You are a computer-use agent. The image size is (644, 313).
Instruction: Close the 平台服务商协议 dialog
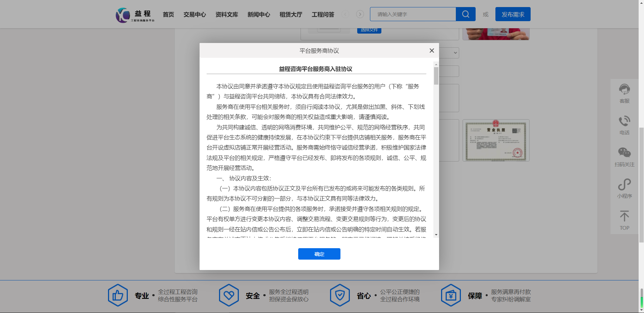click(x=432, y=50)
